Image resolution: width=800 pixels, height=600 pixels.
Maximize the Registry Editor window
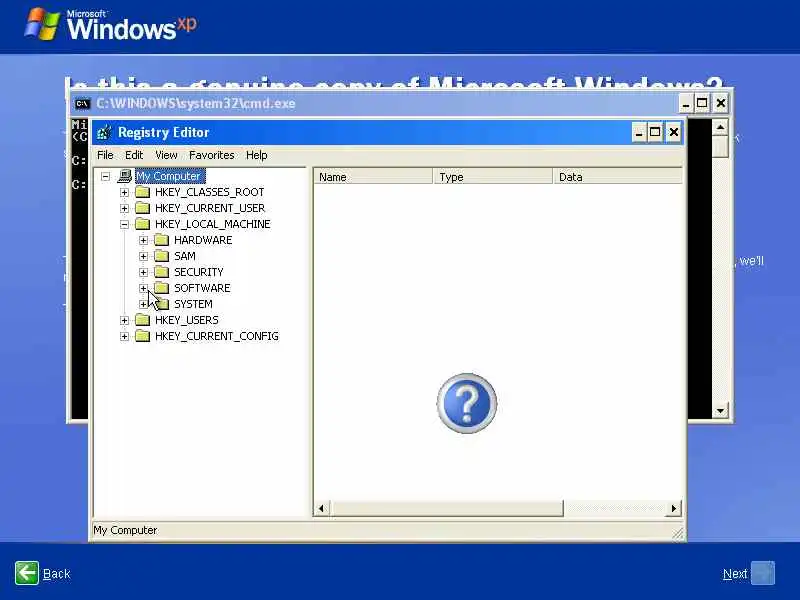pyautogui.click(x=655, y=133)
